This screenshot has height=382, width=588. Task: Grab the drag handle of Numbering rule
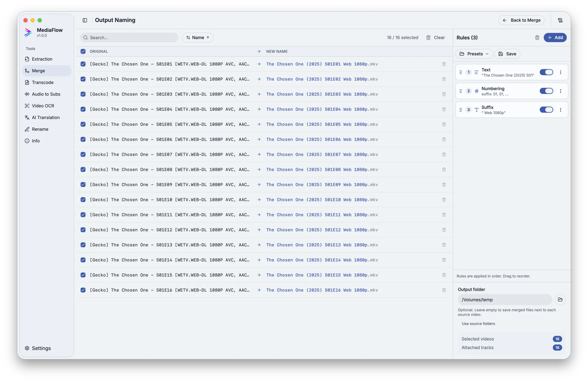(x=461, y=91)
